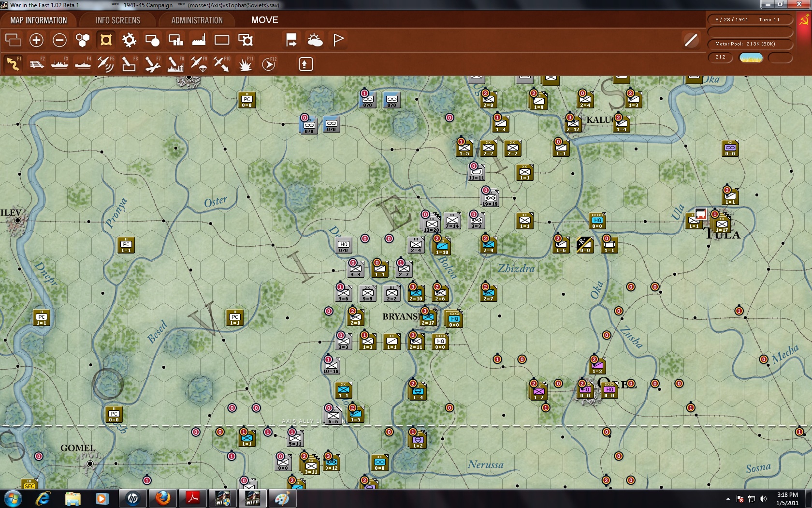Toggle the plain rectangle unit icon

point(222,40)
